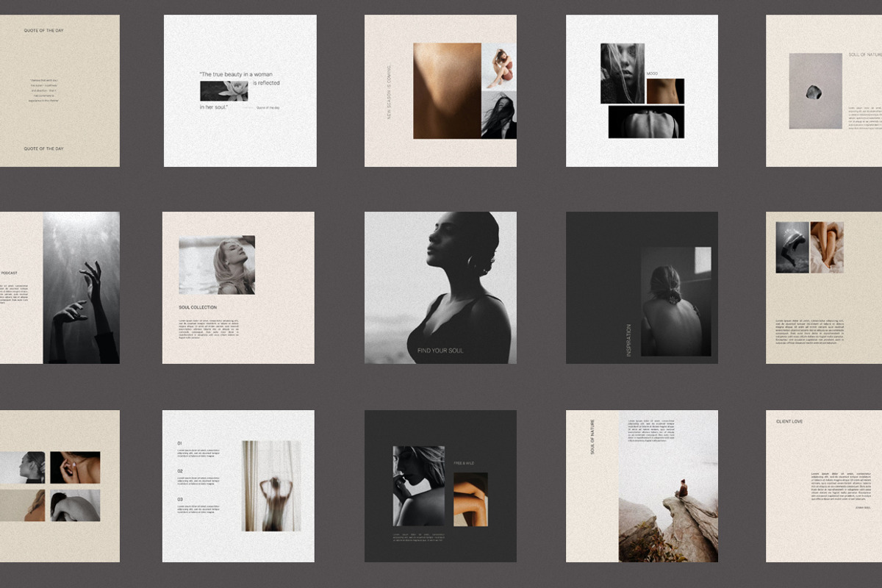882x588 pixels.
Task: Select the woman's back photo in the Inspiration card
Action: [x=676, y=302]
